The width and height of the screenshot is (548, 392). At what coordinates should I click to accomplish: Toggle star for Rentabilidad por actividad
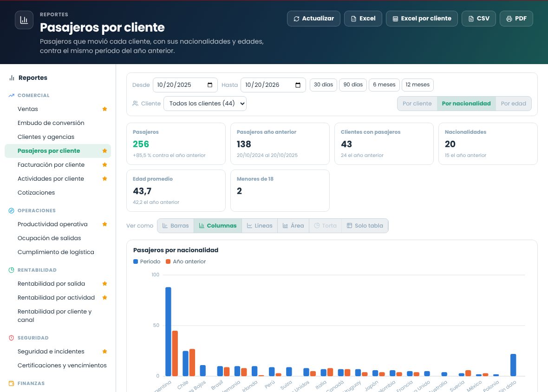click(x=104, y=298)
